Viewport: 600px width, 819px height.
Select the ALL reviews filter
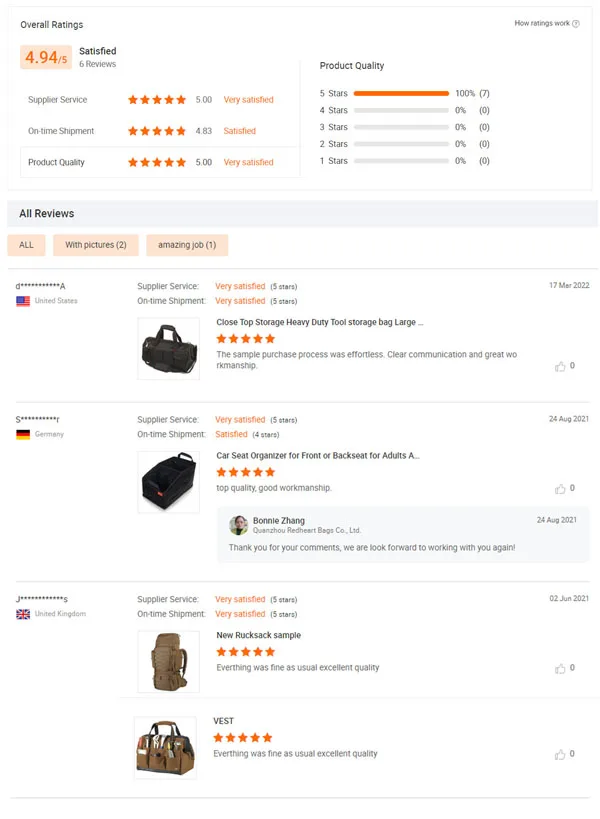click(26, 245)
